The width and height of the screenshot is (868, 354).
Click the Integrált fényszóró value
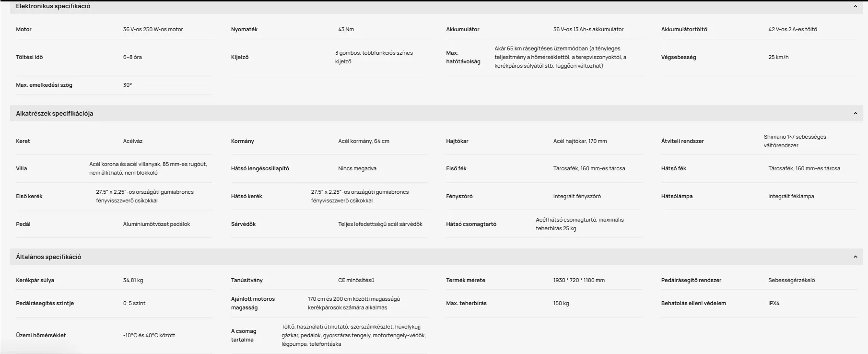[x=577, y=196]
